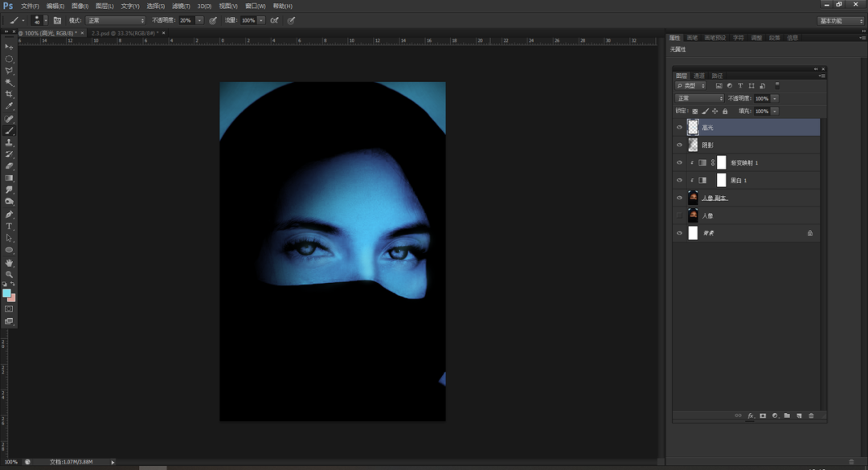Viewport: 868px width, 470px height.
Task: Select the Sponge tool
Action: [x=9, y=202]
